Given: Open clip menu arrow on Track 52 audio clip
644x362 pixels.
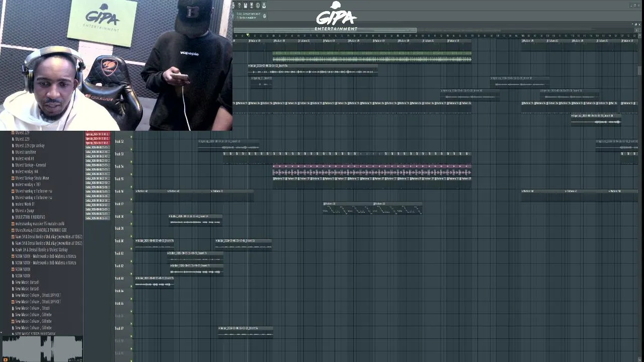Looking at the screenshot, I should [200, 142].
